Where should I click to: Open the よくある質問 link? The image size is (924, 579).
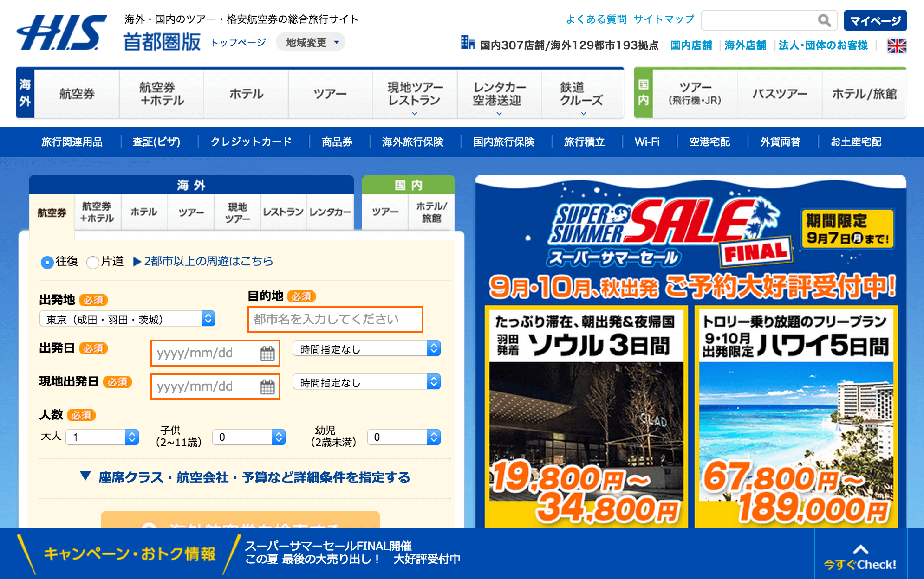pos(596,19)
